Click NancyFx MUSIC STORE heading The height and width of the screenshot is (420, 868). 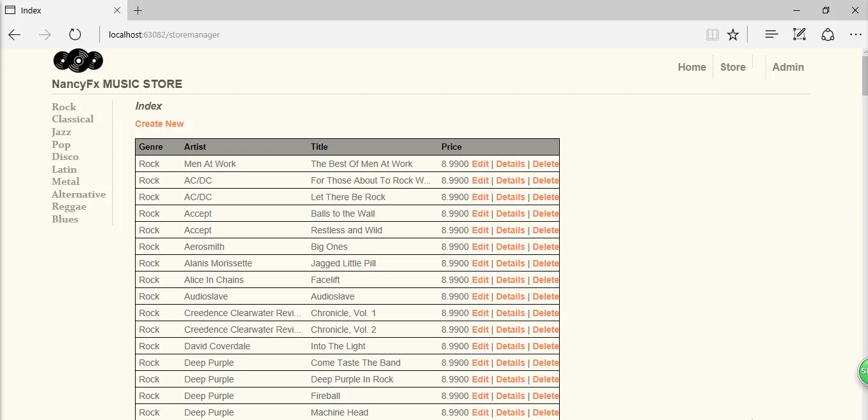(117, 84)
